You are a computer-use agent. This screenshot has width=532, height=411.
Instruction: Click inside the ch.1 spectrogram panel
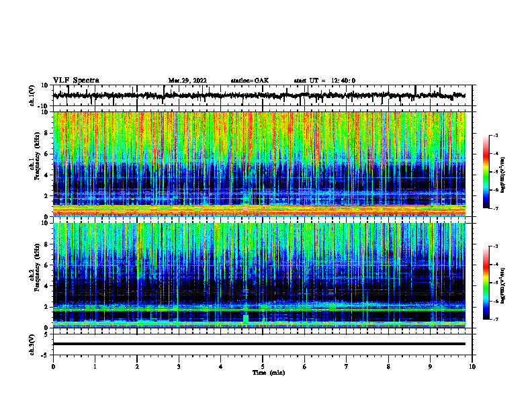(x=259, y=164)
